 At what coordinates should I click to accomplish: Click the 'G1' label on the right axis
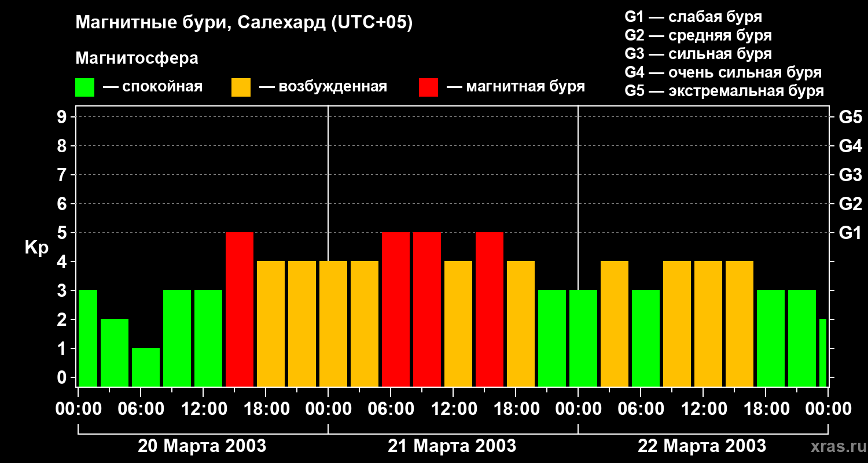click(x=850, y=233)
